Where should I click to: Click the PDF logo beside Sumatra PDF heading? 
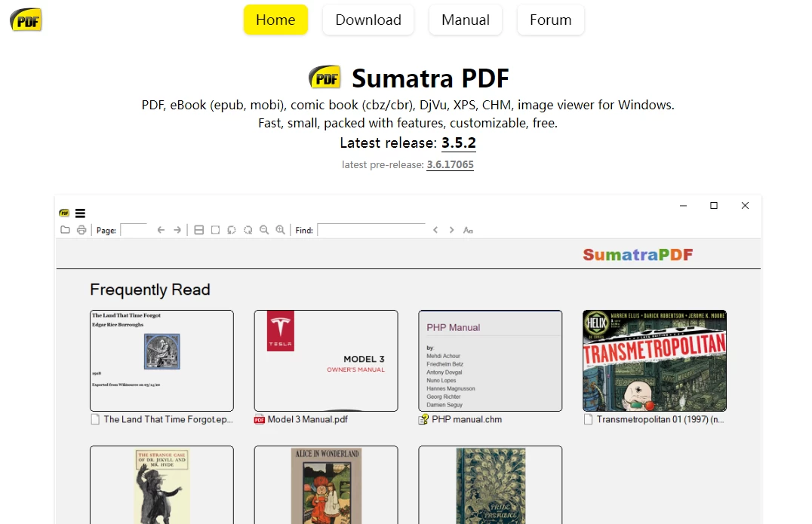(324, 78)
